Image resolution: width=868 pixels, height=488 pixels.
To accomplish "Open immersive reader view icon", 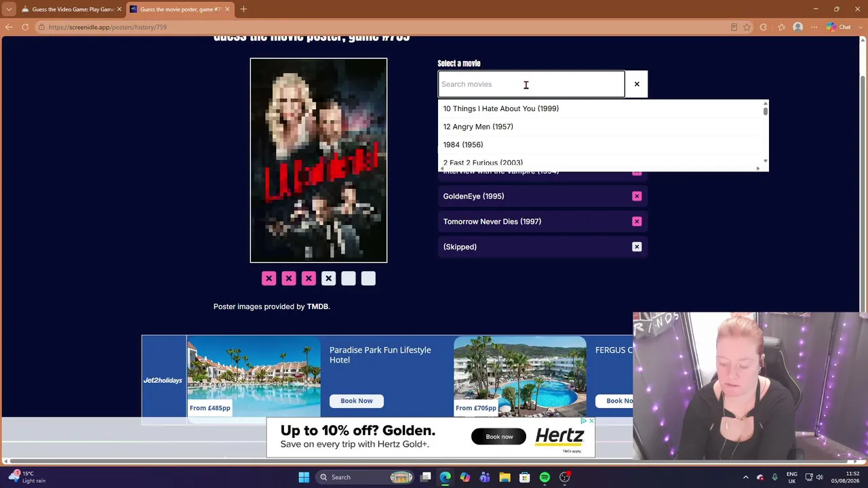I will [734, 27].
